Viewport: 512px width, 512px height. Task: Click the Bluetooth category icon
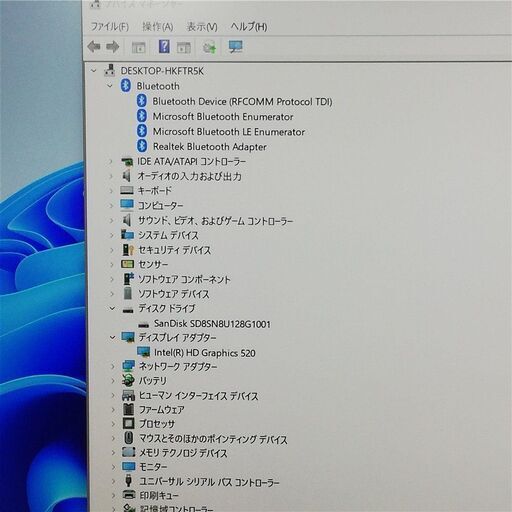coord(126,86)
